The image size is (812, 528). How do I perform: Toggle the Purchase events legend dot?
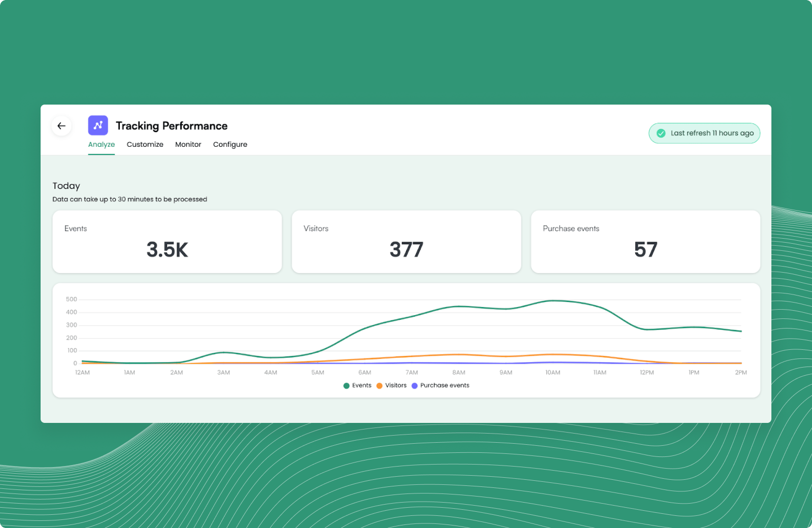click(415, 386)
